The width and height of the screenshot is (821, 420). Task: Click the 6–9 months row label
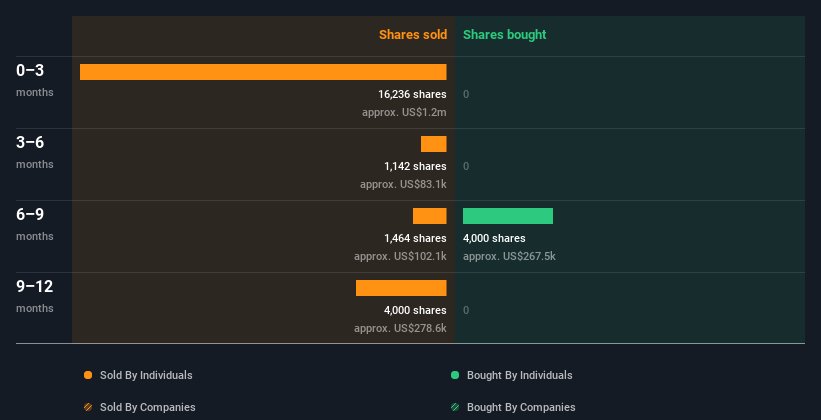click(35, 223)
